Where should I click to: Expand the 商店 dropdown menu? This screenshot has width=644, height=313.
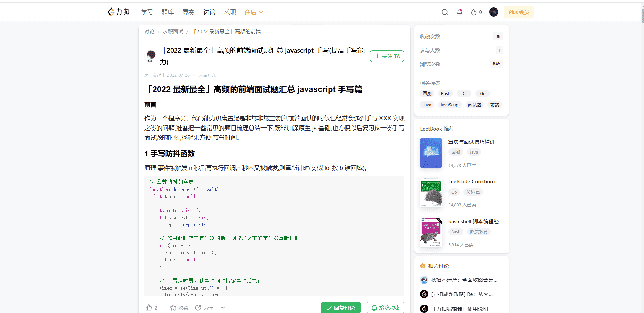click(253, 12)
